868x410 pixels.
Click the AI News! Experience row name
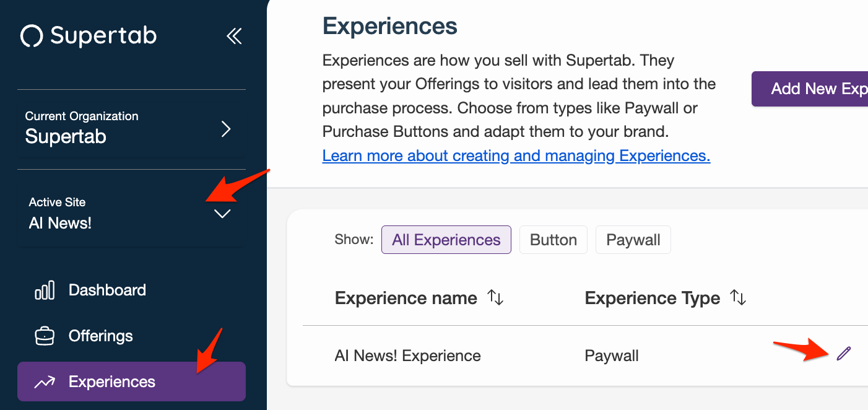point(407,355)
